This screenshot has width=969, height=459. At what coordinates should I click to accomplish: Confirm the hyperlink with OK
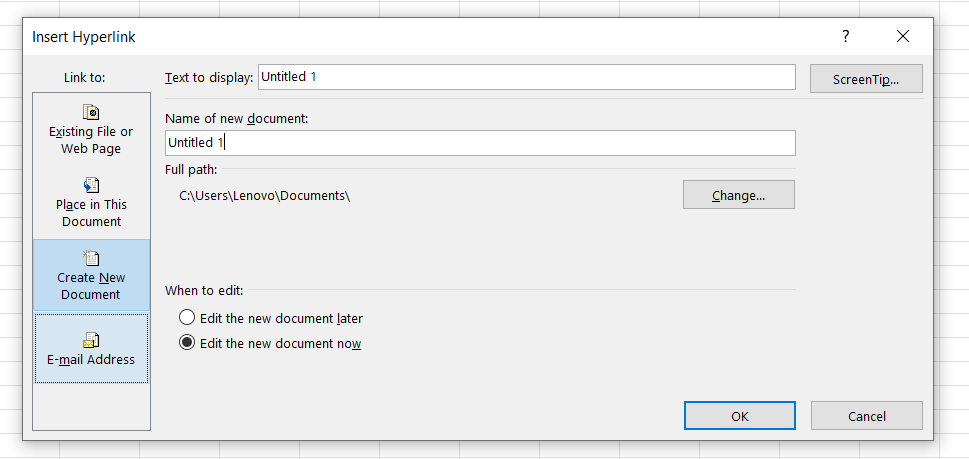739,416
